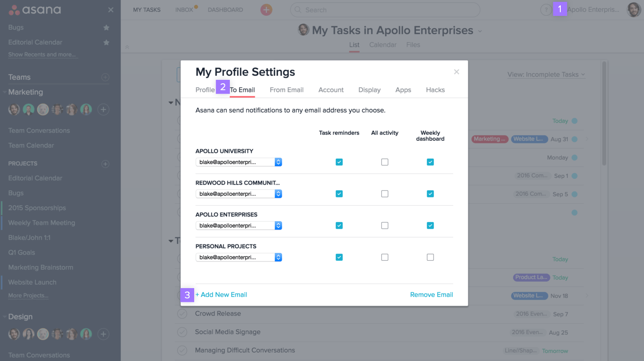This screenshot has height=361, width=644.
Task: Click the search magnifier icon
Action: tap(298, 10)
